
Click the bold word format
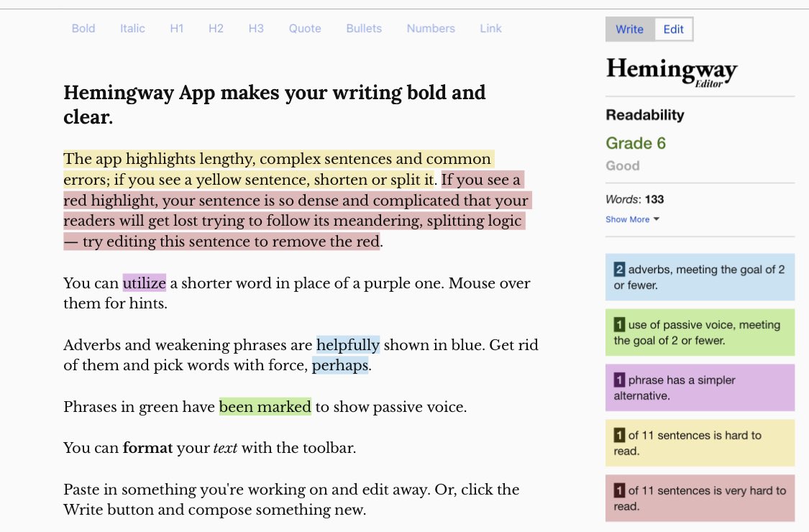[147, 447]
